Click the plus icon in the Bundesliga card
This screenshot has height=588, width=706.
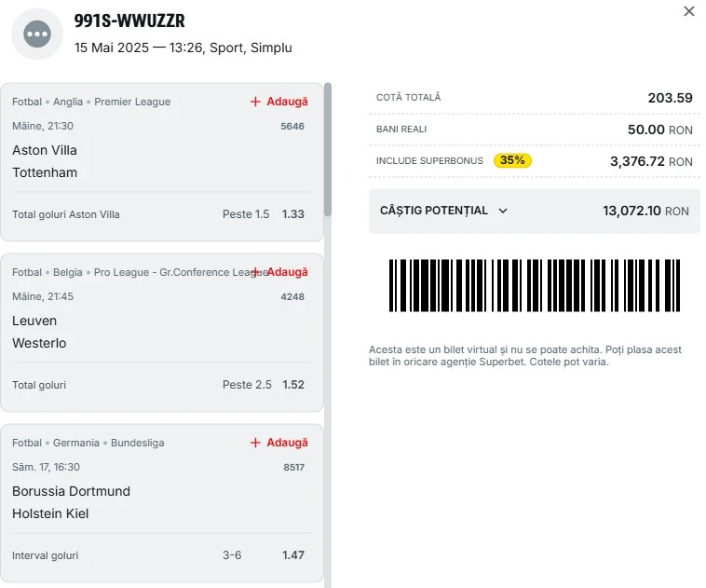pyautogui.click(x=255, y=443)
